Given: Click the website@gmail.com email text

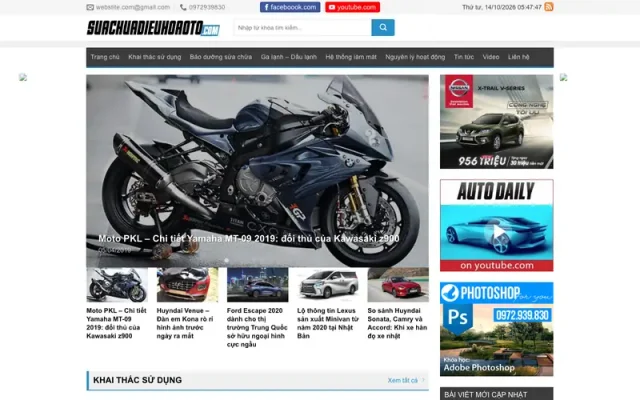Looking at the screenshot, I should point(133,7).
